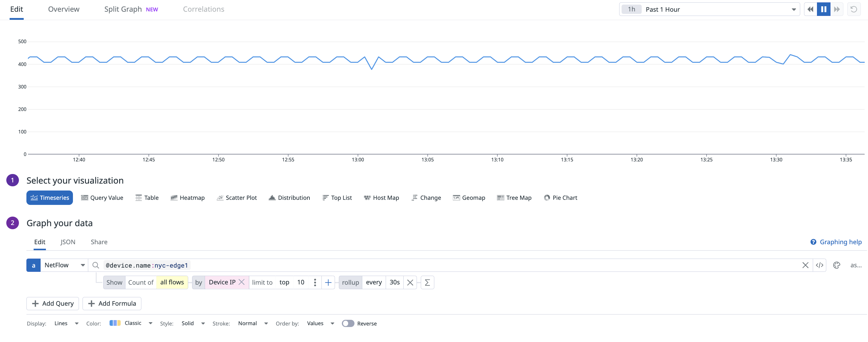Open the NetFlow data source dropdown
This screenshot has width=868, height=342.
[x=82, y=265]
